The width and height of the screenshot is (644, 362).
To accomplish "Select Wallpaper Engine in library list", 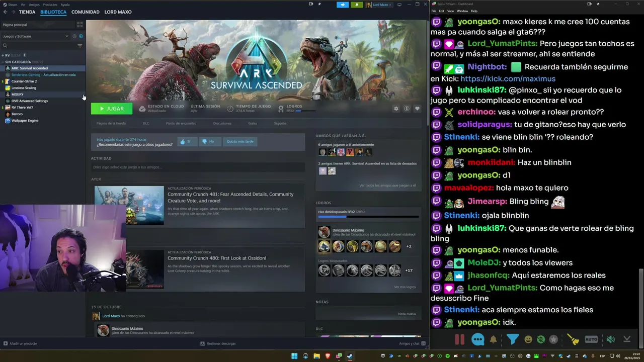I will click(x=25, y=120).
